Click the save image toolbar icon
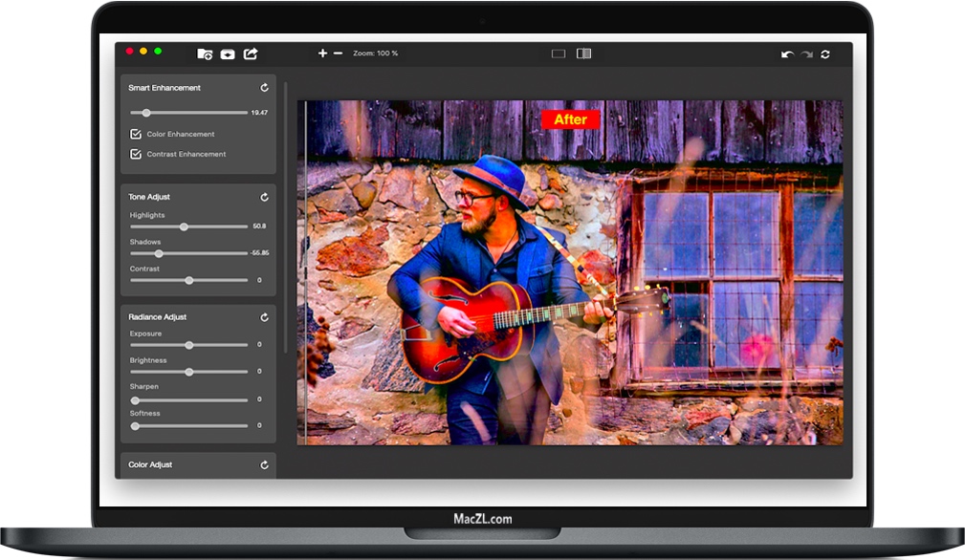This screenshot has width=965, height=560. (228, 54)
